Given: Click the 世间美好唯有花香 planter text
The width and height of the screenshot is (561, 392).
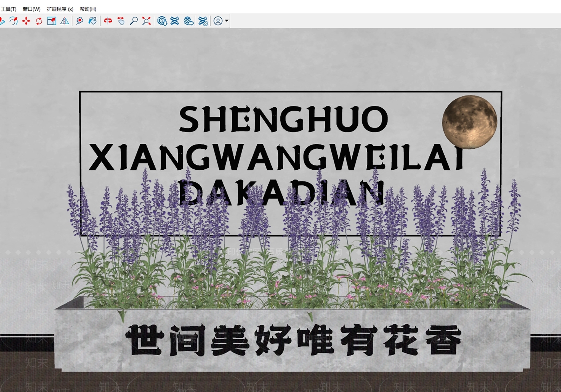Looking at the screenshot, I should pyautogui.click(x=294, y=340).
